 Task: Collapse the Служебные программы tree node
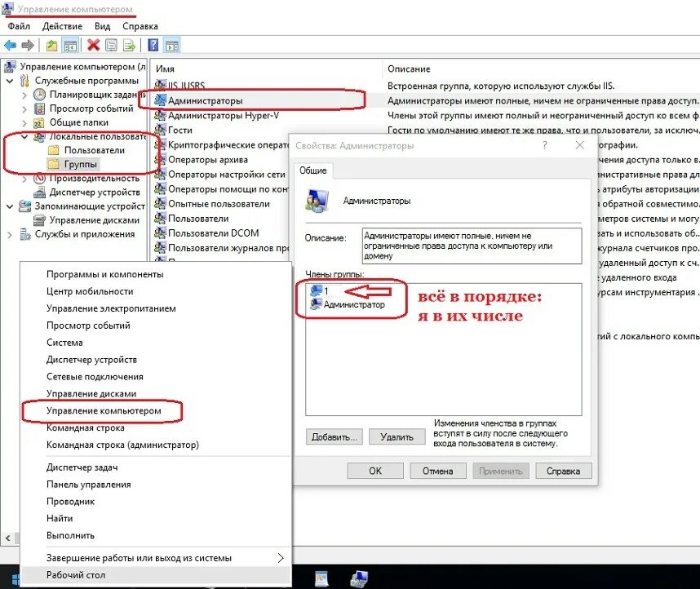[10, 82]
